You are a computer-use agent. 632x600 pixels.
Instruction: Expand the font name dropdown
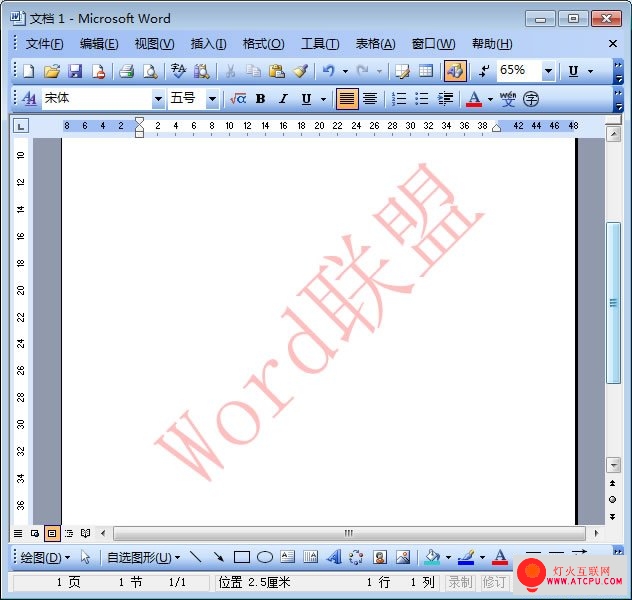tap(158, 99)
